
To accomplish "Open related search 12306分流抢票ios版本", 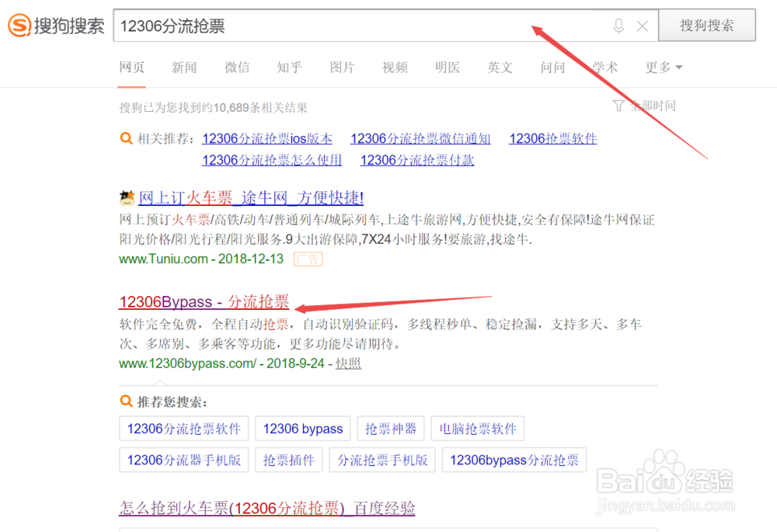I will click(267, 139).
